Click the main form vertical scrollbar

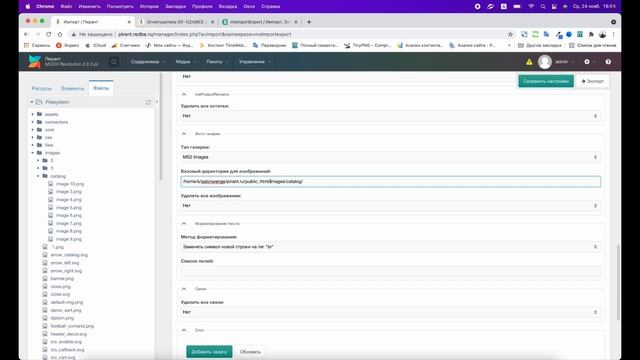tap(618, 282)
